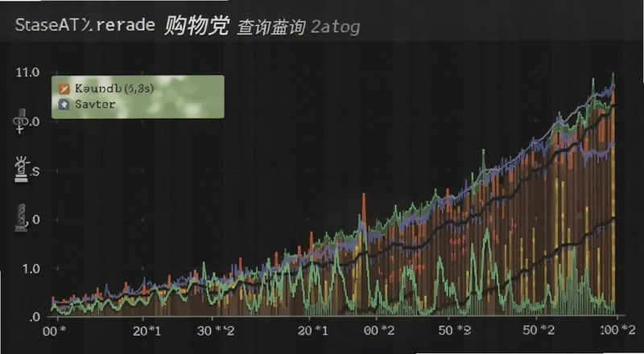Click the 00*2 x-axis label
The width and height of the screenshot is (644, 354).
click(x=379, y=331)
